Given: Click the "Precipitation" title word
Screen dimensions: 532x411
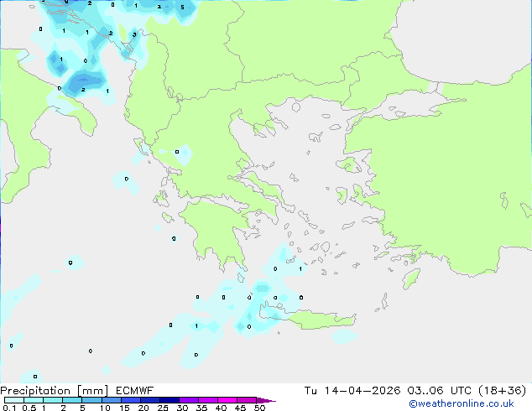Looking at the screenshot, I should pos(35,391).
